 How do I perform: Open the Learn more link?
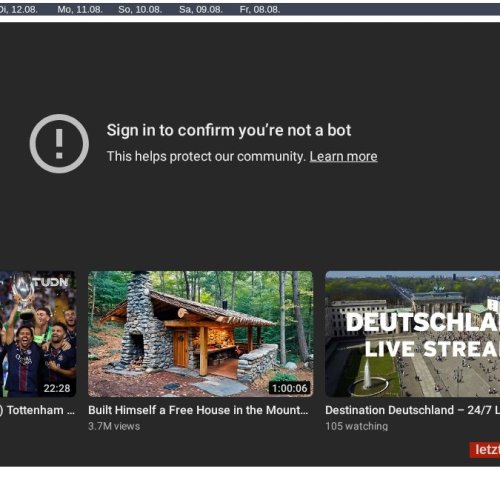tap(343, 156)
